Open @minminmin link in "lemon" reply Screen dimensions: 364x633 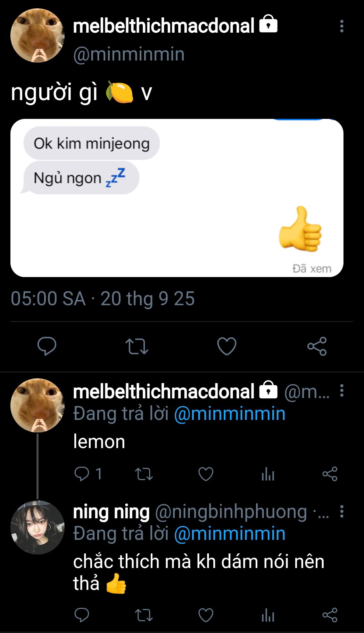click(230, 414)
